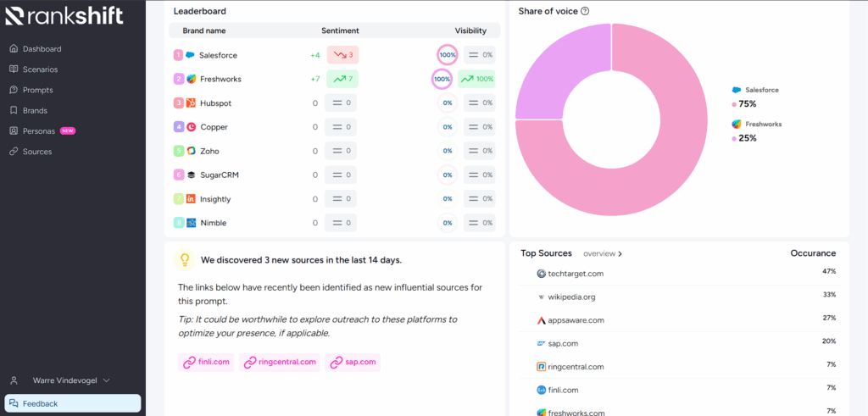This screenshot has width=868, height=416.
Task: Navigate to Brands
Action: pos(35,110)
